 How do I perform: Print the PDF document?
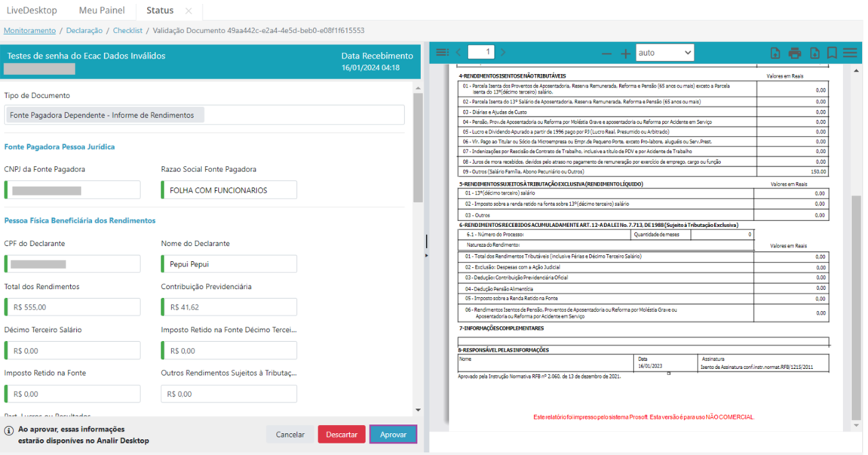click(x=795, y=53)
